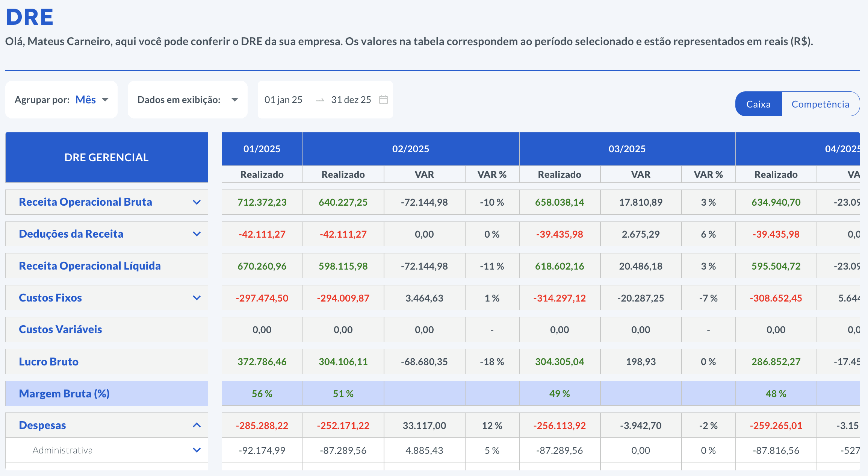Expand Custos Fixos row chevron
This screenshot has width=868, height=476.
(x=197, y=298)
